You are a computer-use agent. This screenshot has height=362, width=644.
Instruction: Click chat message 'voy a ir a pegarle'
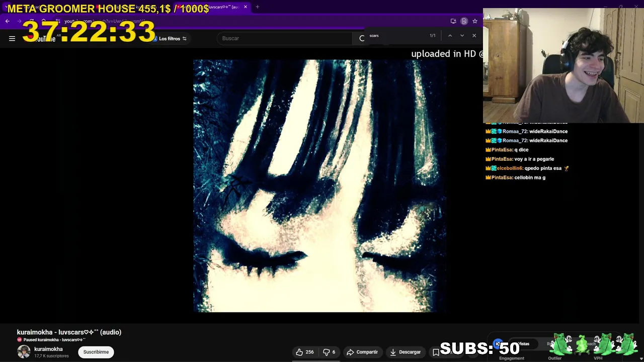534,159
